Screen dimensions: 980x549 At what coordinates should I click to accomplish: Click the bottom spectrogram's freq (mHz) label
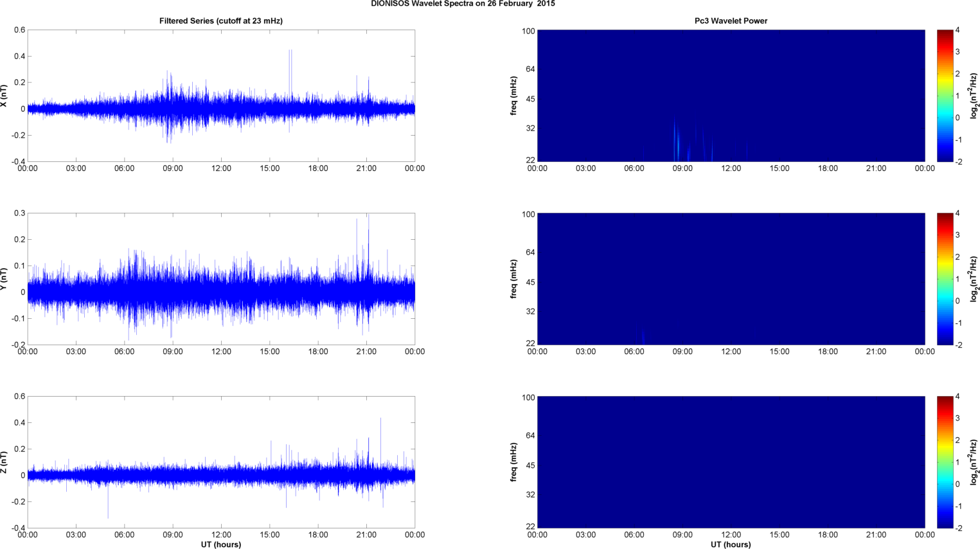[x=514, y=462]
